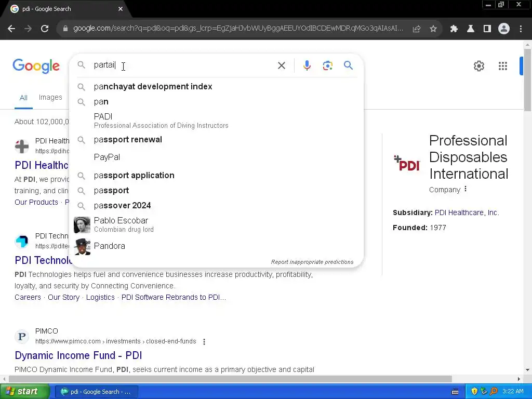Click the Google logo
The height and width of the screenshot is (399, 532).
tap(36, 66)
